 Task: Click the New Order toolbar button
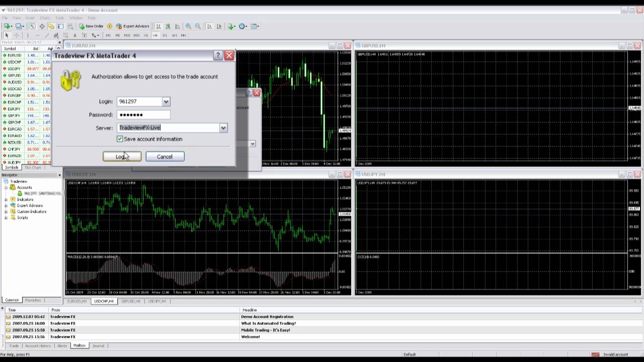coord(91,26)
